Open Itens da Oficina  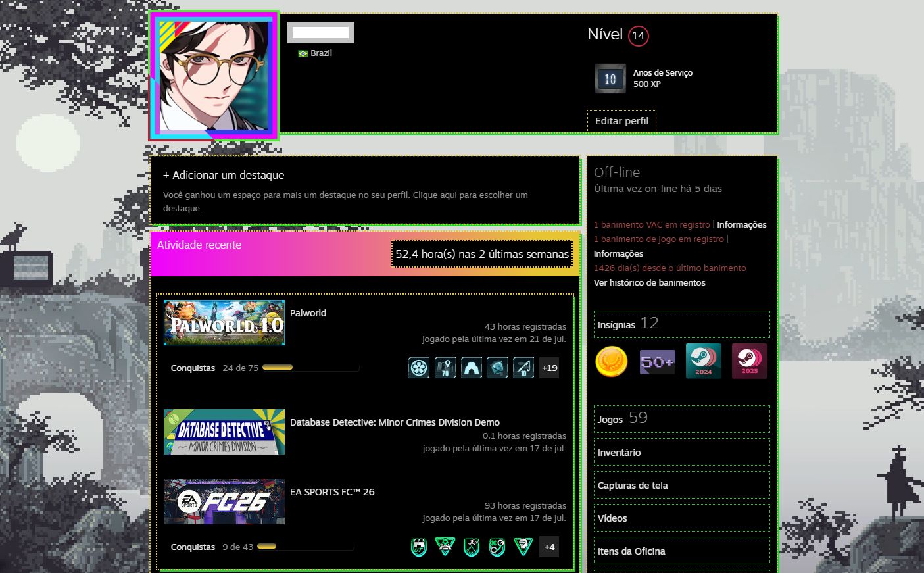tap(682, 551)
